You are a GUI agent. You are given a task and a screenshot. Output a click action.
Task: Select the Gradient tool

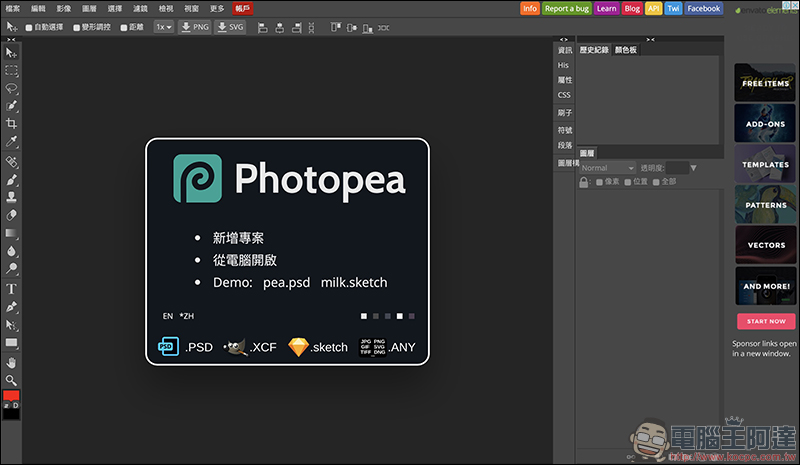(11, 233)
